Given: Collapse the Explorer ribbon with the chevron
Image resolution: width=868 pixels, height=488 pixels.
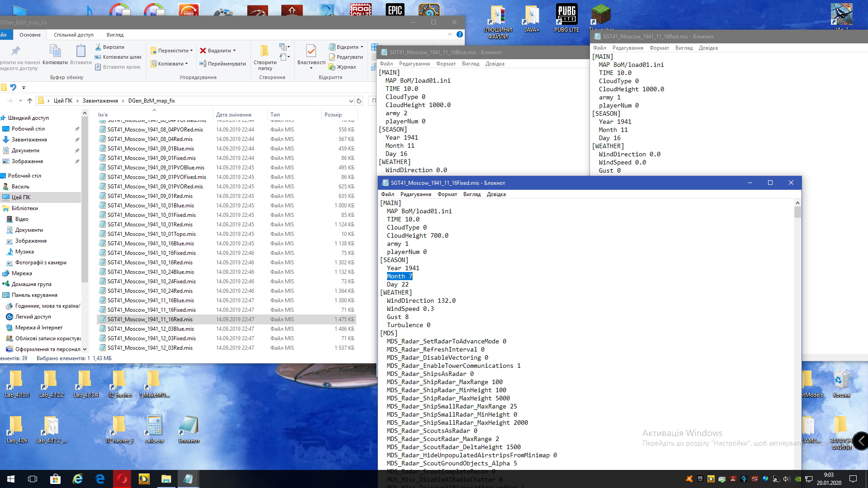Looking at the screenshot, I should click(x=449, y=34).
